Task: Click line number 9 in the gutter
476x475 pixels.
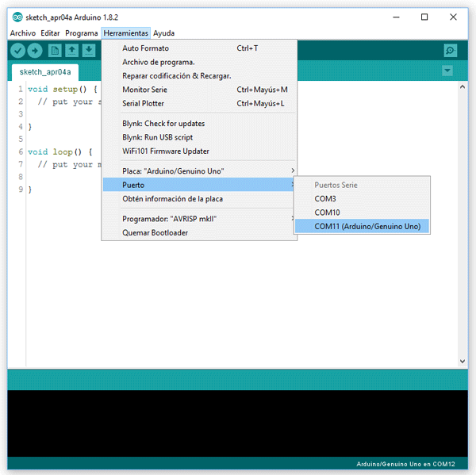Action: click(x=21, y=190)
